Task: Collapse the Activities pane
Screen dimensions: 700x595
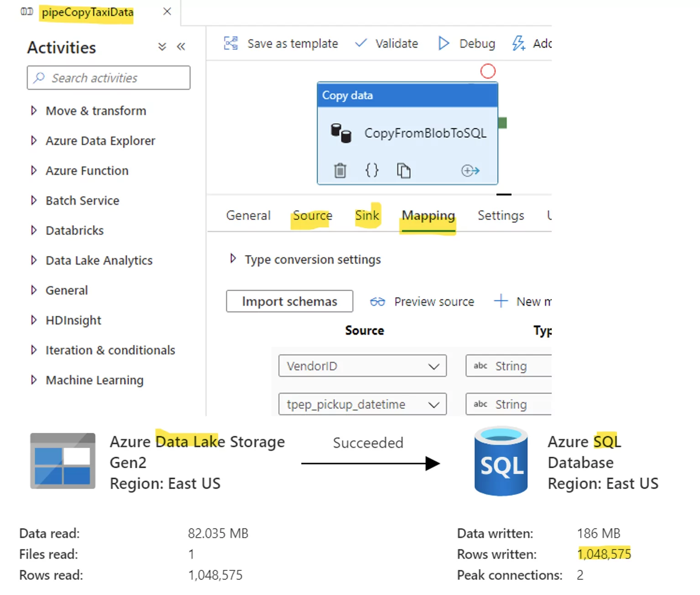Action: 181,47
